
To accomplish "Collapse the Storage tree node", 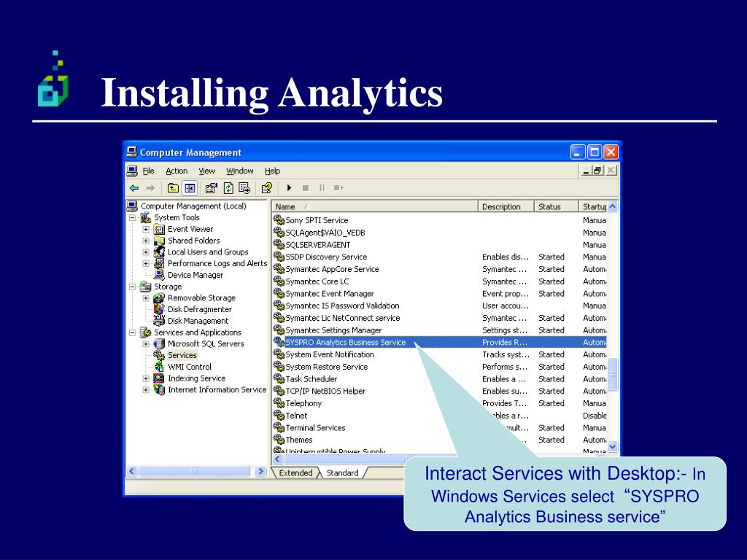I will pos(133,287).
